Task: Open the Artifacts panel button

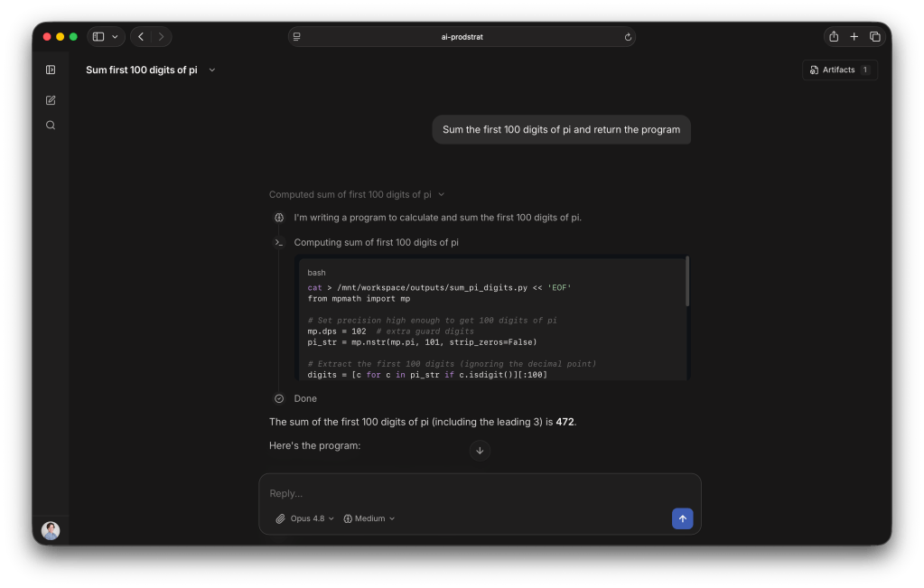Action: click(x=839, y=70)
